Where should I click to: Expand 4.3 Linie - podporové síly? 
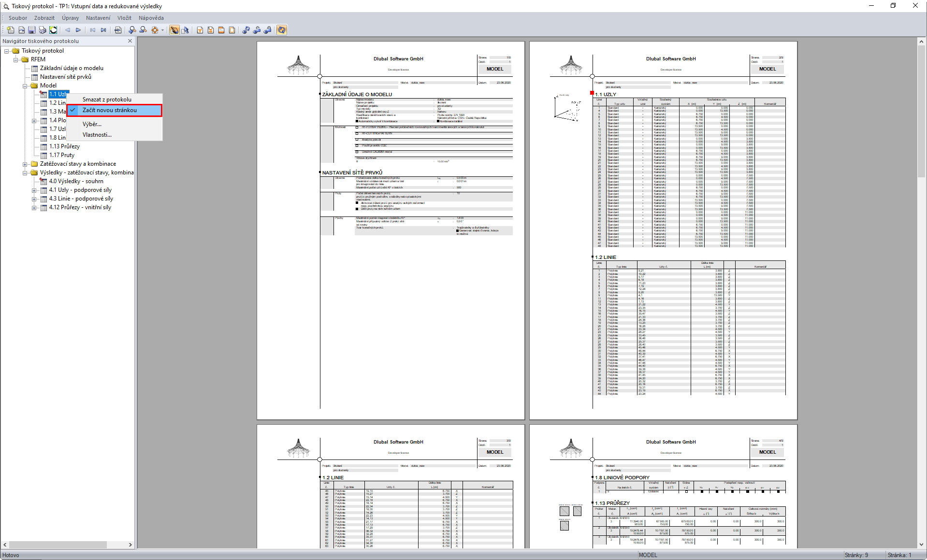(x=34, y=199)
